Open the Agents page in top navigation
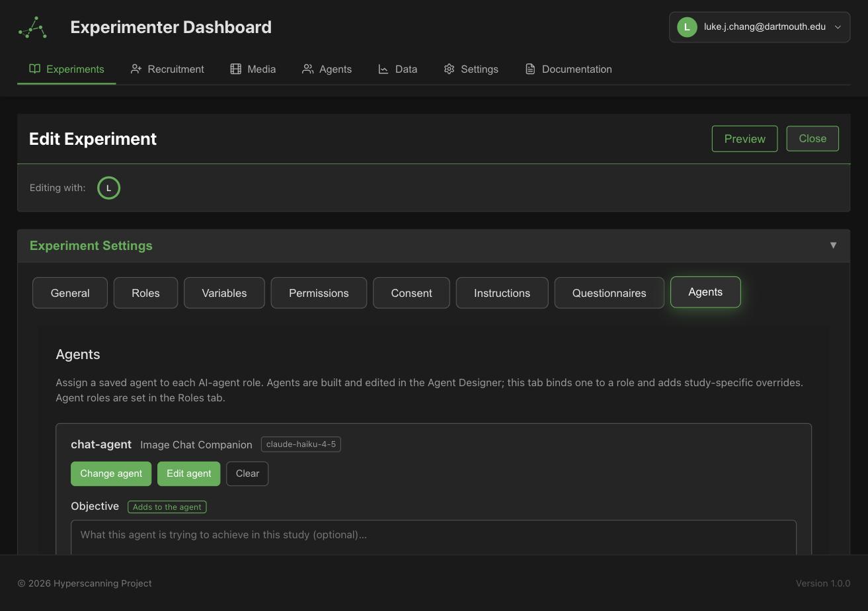Image resolution: width=868 pixels, height=611 pixels. click(327, 69)
